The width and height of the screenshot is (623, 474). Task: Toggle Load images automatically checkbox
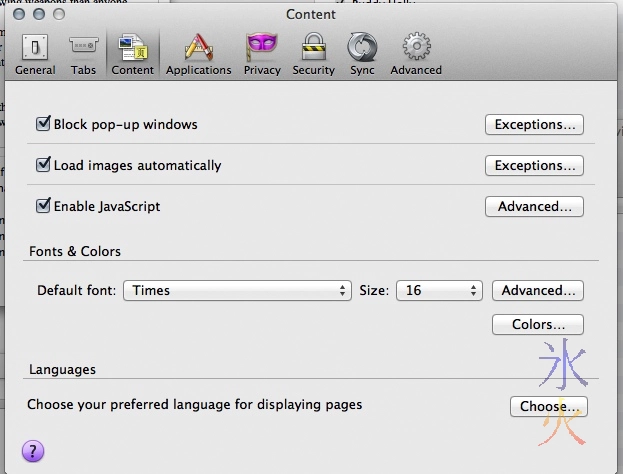[43, 165]
